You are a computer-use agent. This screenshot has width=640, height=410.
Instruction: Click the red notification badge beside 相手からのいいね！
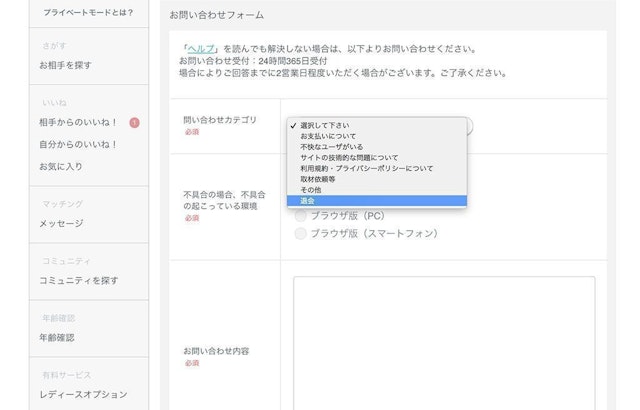134,123
